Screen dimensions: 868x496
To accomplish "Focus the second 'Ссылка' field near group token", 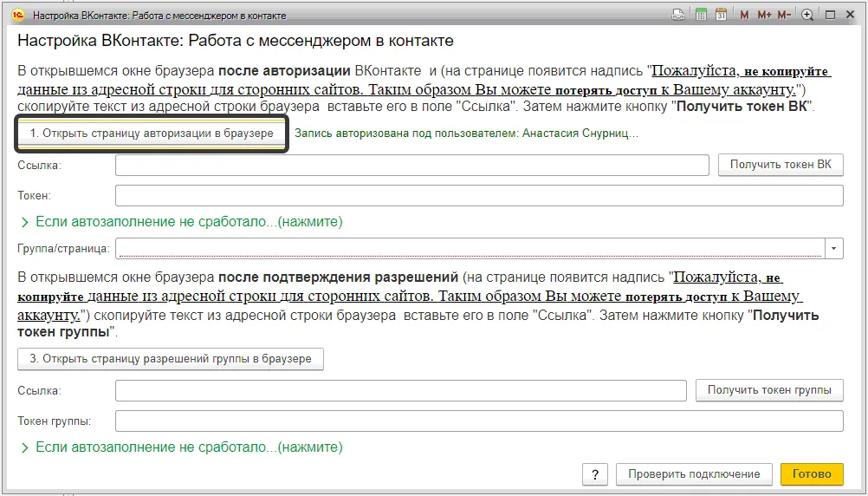I will 401,390.
